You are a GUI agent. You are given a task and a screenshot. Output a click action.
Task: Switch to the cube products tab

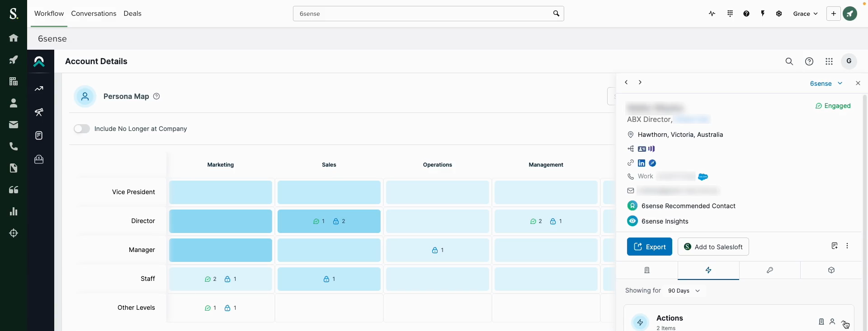831,270
